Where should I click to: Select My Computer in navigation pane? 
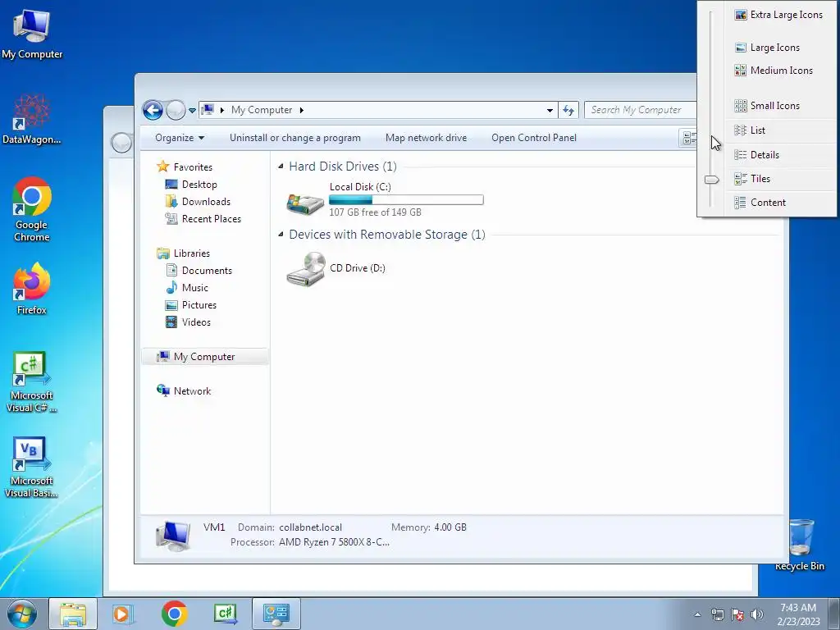click(x=204, y=357)
